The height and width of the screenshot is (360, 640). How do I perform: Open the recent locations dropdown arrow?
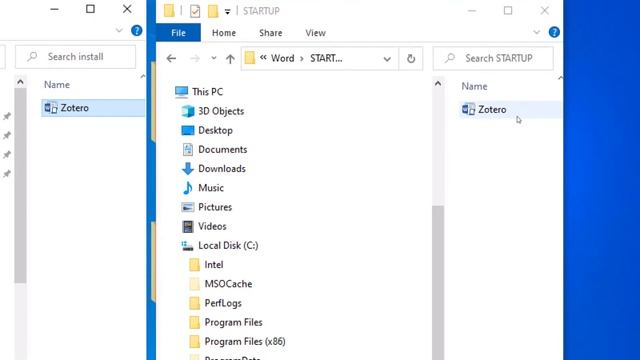213,58
